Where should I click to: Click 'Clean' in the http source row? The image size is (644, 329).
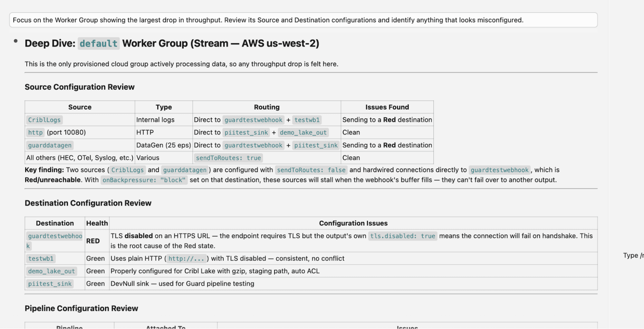(x=351, y=132)
